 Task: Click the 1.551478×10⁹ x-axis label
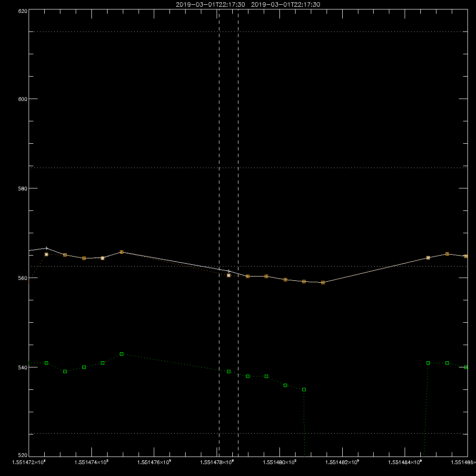click(217, 462)
